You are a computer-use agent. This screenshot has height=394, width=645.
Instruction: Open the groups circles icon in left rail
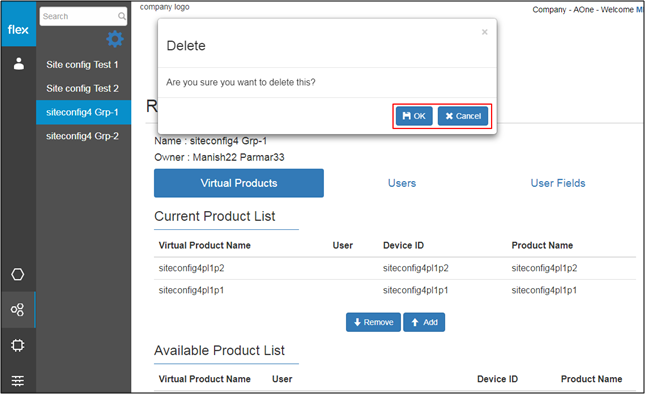tap(18, 309)
